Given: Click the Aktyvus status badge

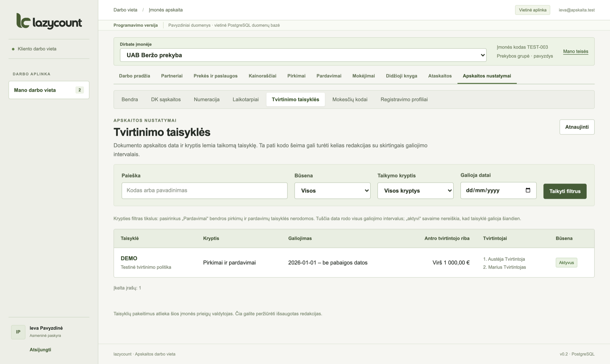Looking at the screenshot, I should pyautogui.click(x=566, y=262).
